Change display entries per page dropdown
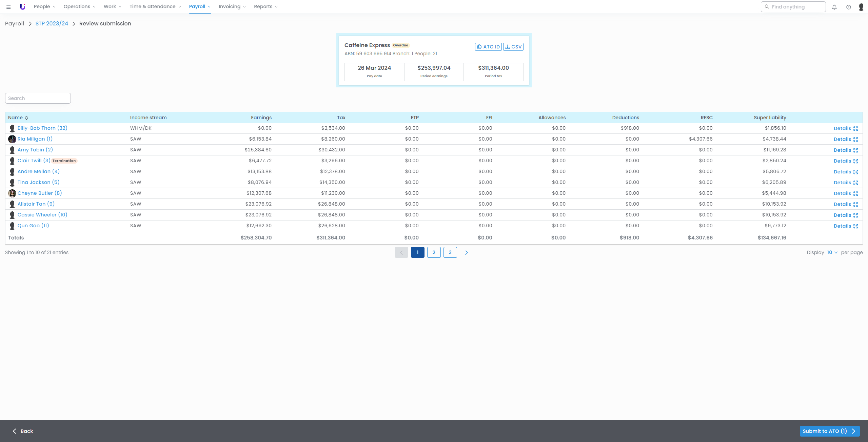868x442 pixels. (x=832, y=252)
